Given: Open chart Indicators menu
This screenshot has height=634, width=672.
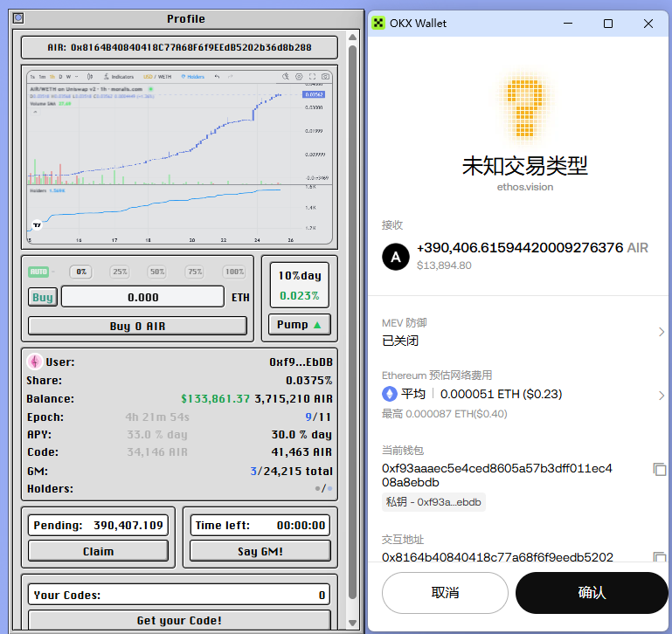Looking at the screenshot, I should coord(119,77).
